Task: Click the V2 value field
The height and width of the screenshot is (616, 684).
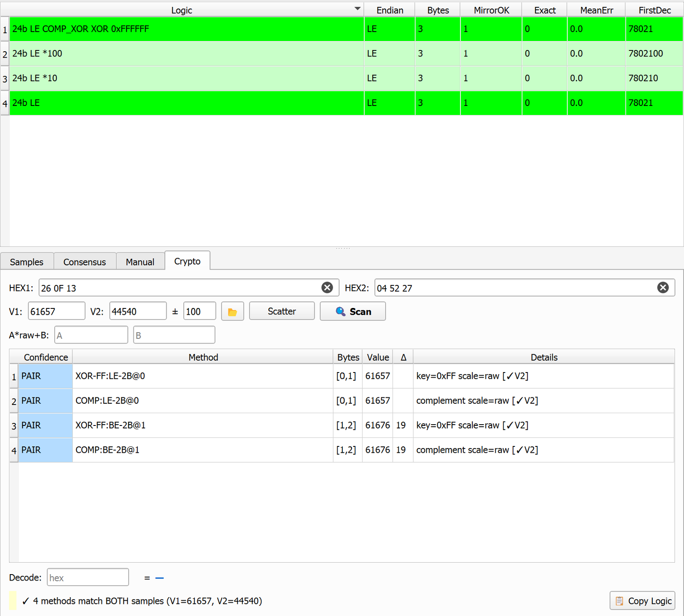Action: (x=138, y=311)
